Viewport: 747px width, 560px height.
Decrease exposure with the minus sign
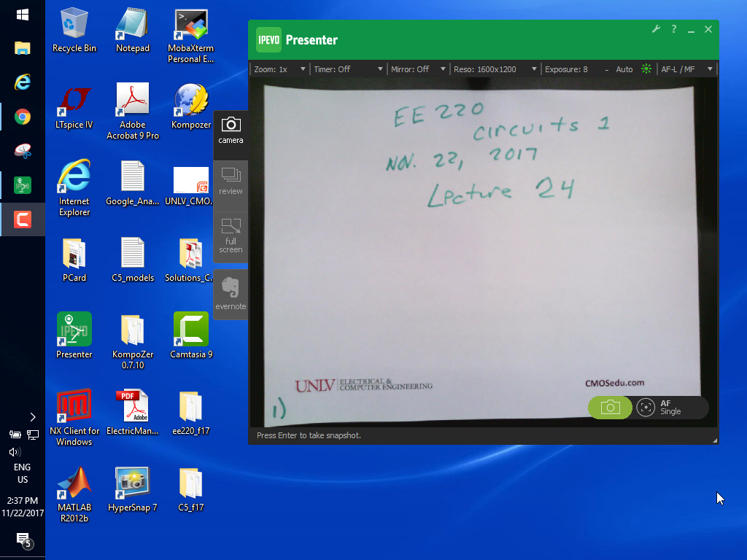point(606,69)
